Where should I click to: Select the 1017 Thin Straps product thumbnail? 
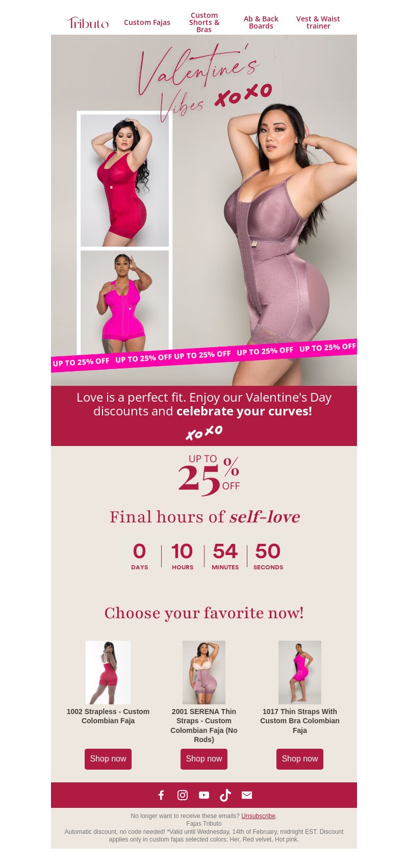click(300, 672)
